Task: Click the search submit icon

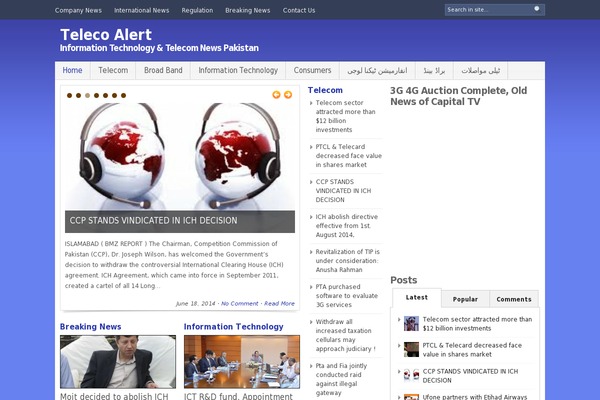Action: pos(536,8)
